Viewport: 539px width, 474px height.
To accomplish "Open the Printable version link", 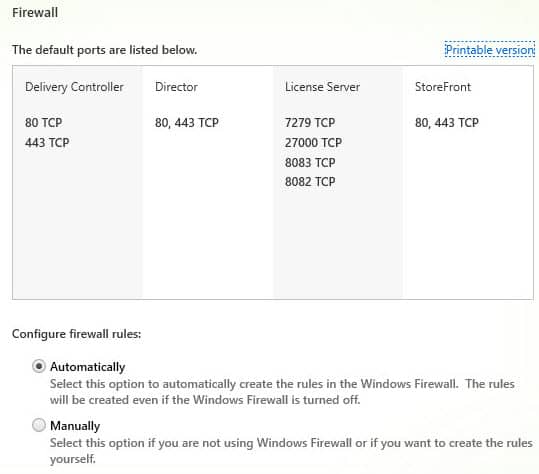I will (490, 50).
